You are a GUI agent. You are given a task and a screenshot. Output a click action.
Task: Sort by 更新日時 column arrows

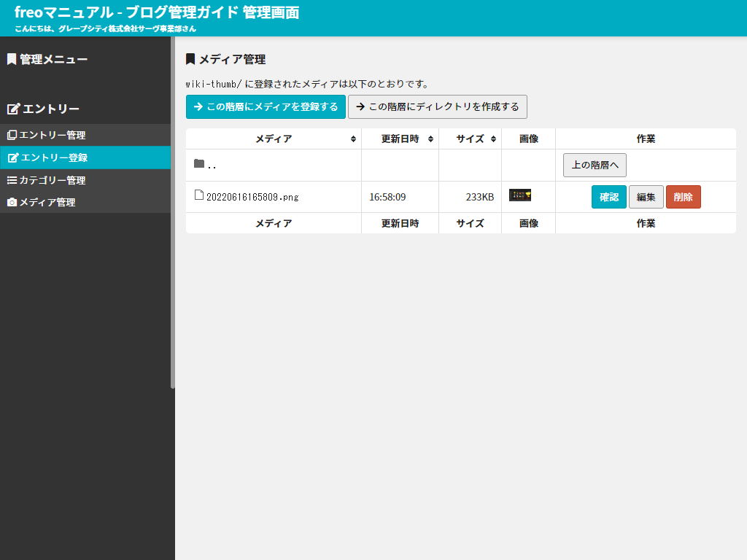point(430,139)
